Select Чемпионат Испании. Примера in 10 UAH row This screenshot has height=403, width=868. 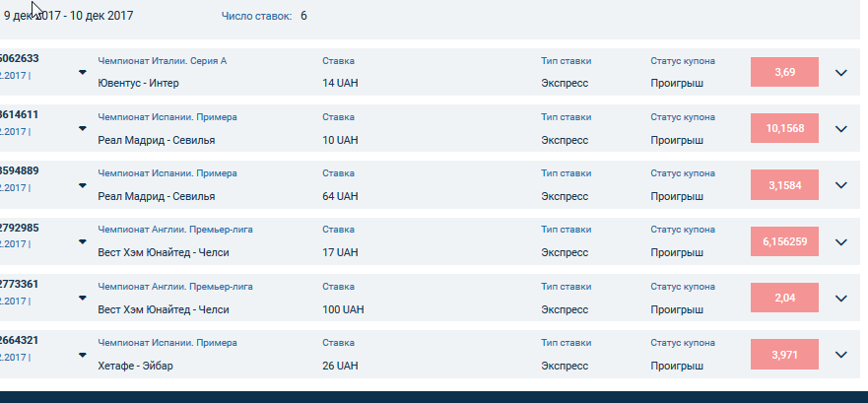(167, 117)
